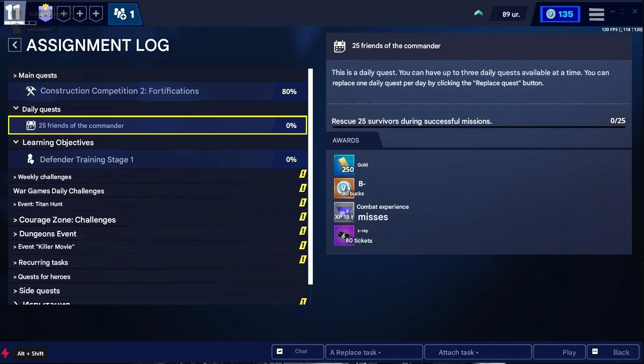The height and width of the screenshot is (364, 644).
Task: Click the Back button in bottom bar
Action: pos(613,352)
